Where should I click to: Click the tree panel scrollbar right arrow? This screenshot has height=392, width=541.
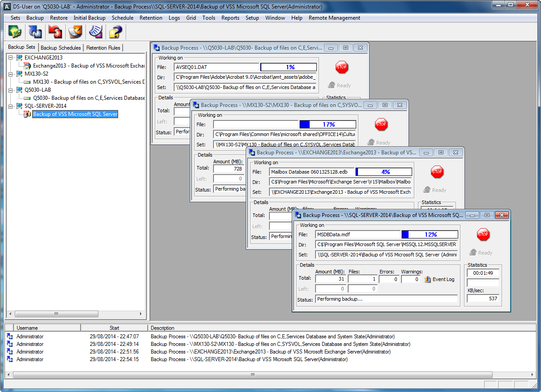coord(141,314)
